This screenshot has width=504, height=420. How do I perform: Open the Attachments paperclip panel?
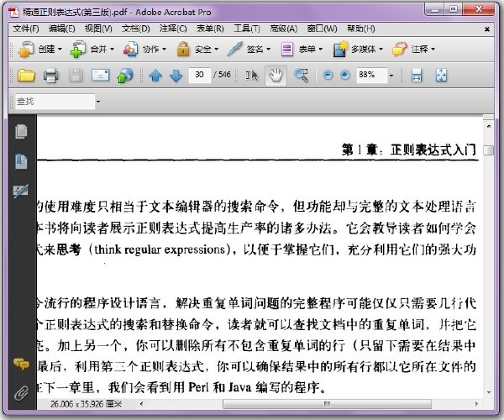(21, 393)
